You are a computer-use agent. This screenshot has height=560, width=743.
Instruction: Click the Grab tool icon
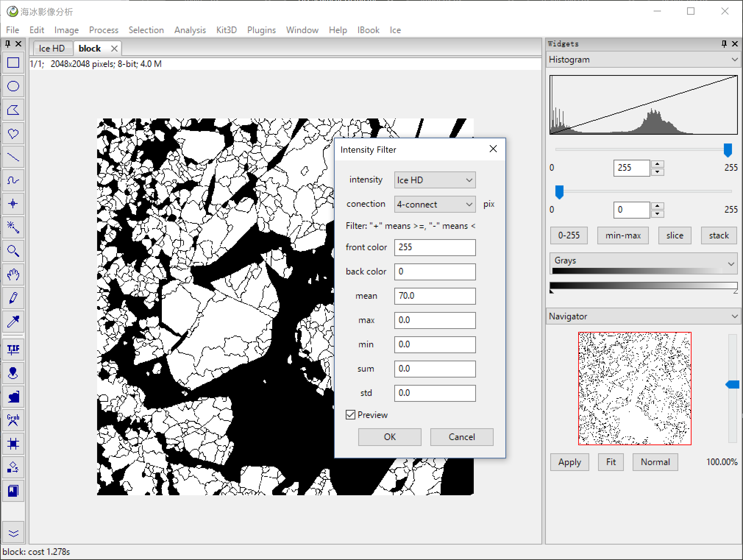[x=13, y=420]
